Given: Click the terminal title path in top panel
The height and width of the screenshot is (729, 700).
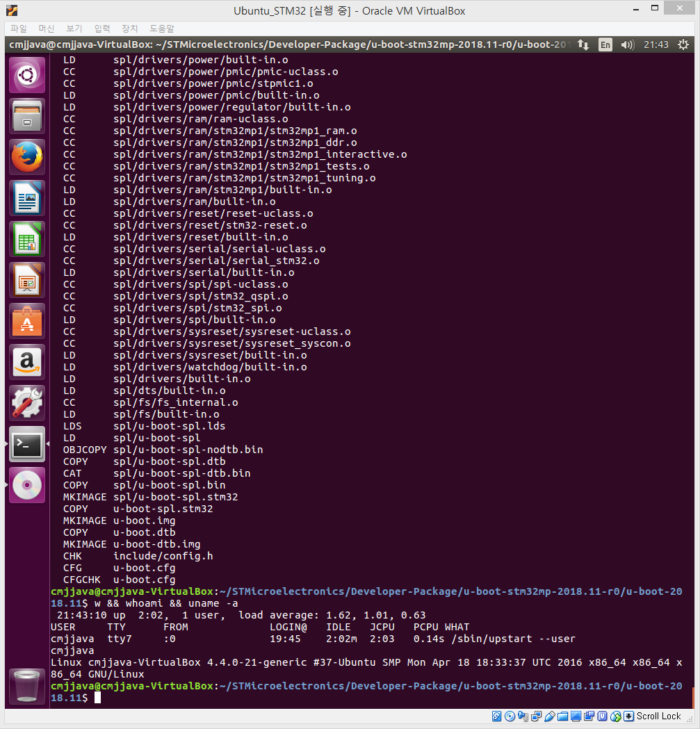Looking at the screenshot, I should coord(289,44).
